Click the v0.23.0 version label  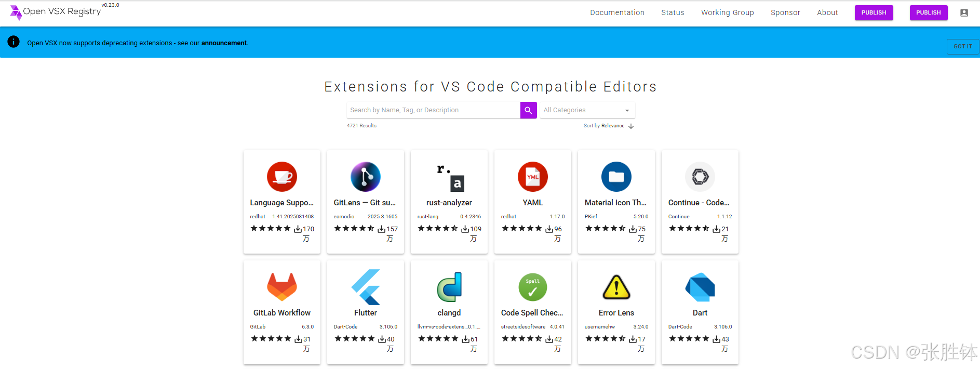click(x=110, y=5)
